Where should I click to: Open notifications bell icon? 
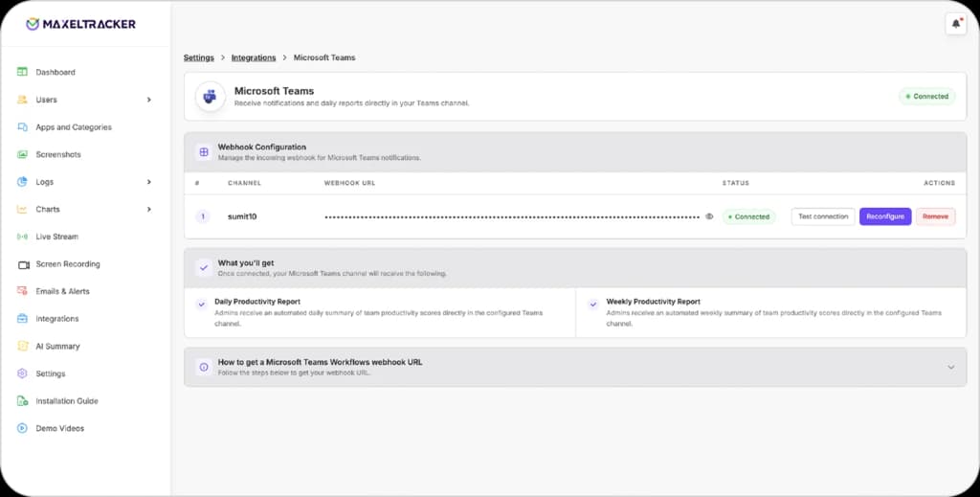click(956, 24)
